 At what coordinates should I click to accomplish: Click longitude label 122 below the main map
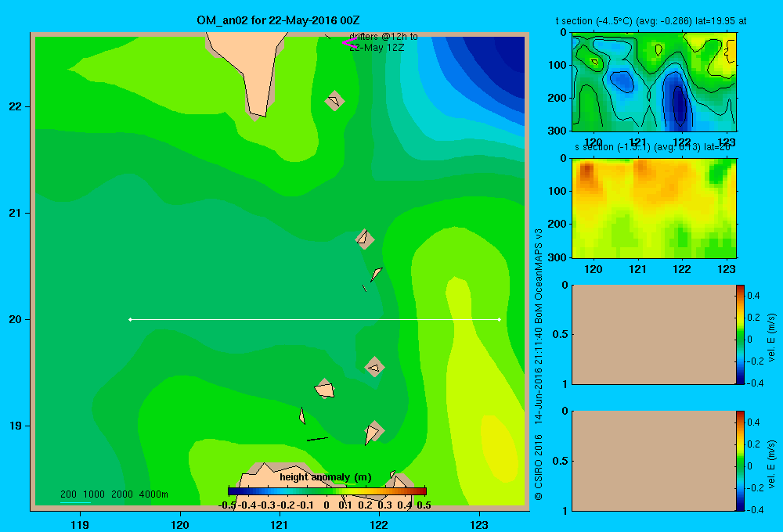379,524
